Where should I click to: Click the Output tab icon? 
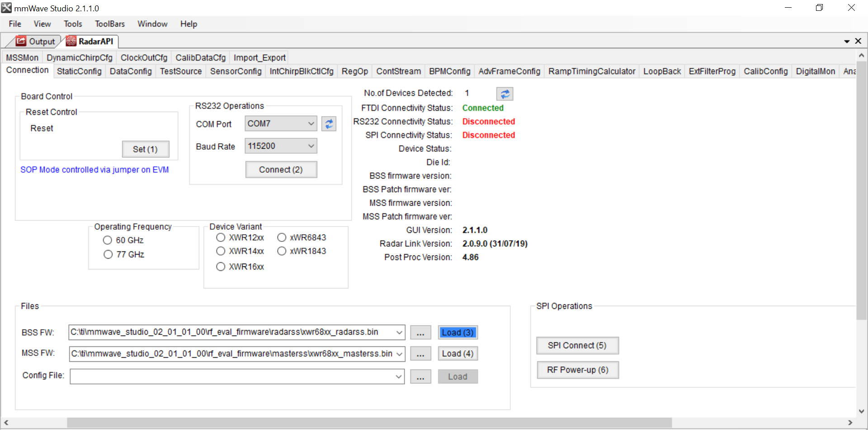[21, 41]
